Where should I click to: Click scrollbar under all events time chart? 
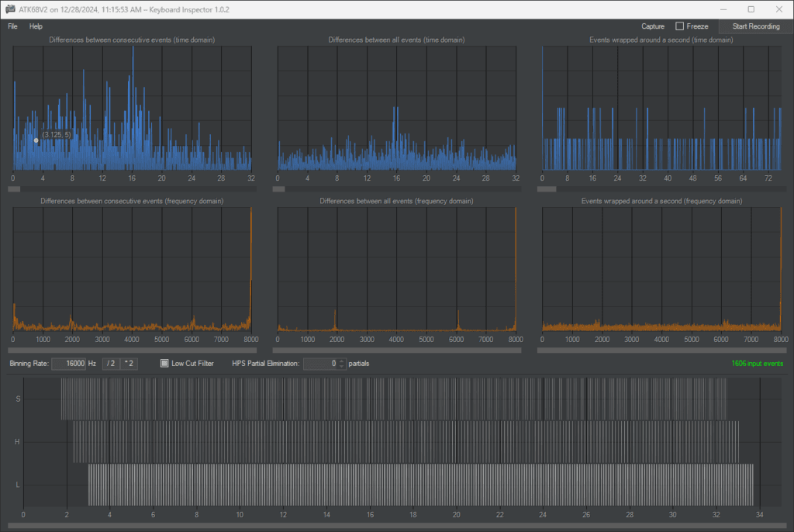tap(396, 189)
